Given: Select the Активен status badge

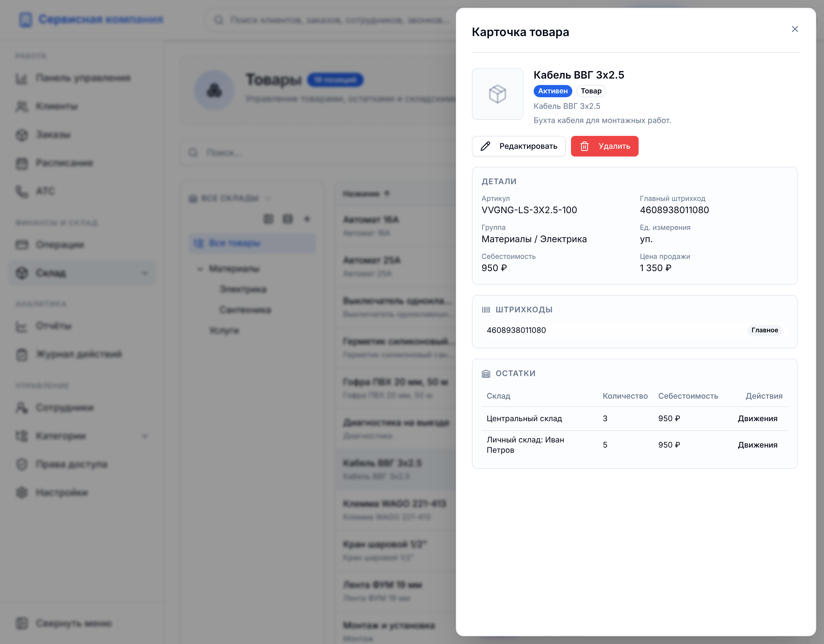Looking at the screenshot, I should 553,91.
